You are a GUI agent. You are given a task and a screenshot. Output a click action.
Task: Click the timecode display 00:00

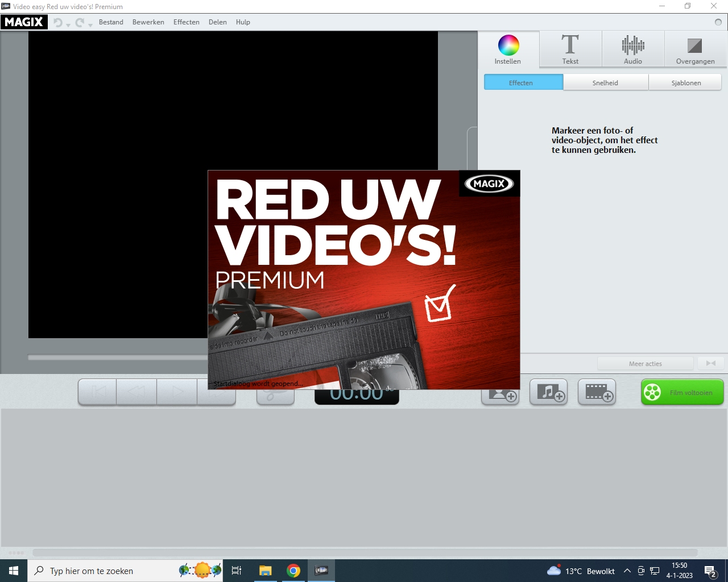pyautogui.click(x=357, y=396)
